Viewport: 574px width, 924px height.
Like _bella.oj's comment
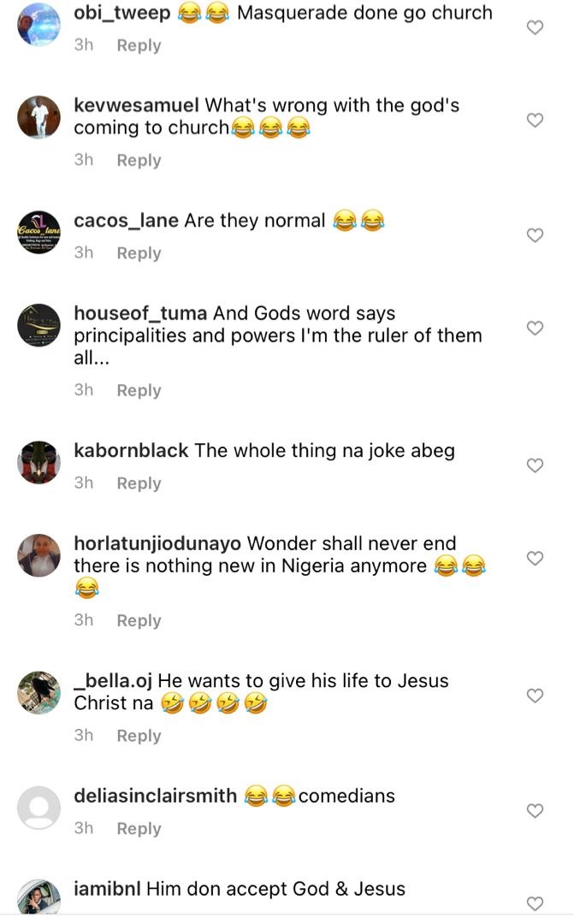(x=535, y=696)
